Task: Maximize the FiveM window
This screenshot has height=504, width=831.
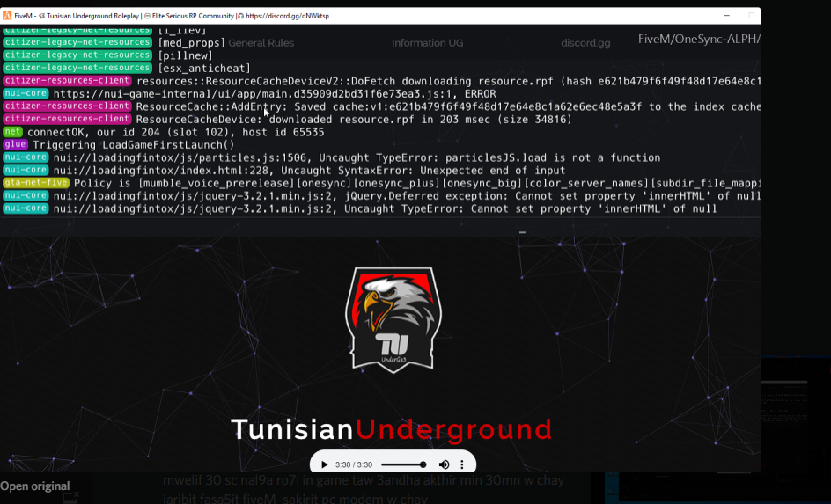Action: point(752,16)
